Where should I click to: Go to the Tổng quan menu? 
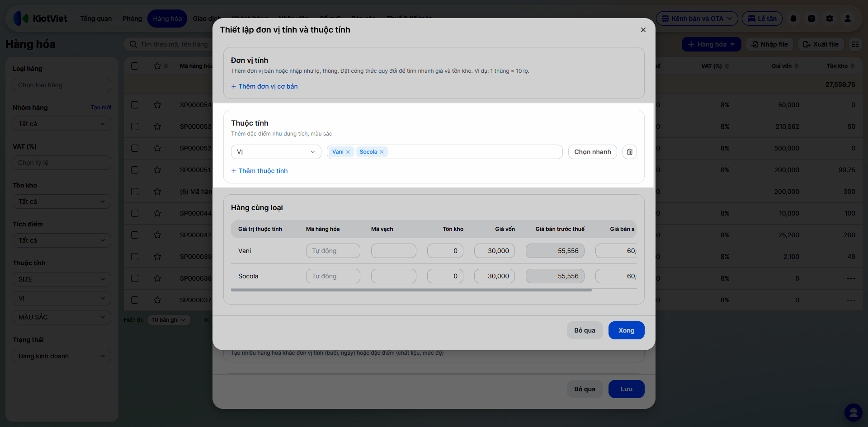[x=96, y=19]
